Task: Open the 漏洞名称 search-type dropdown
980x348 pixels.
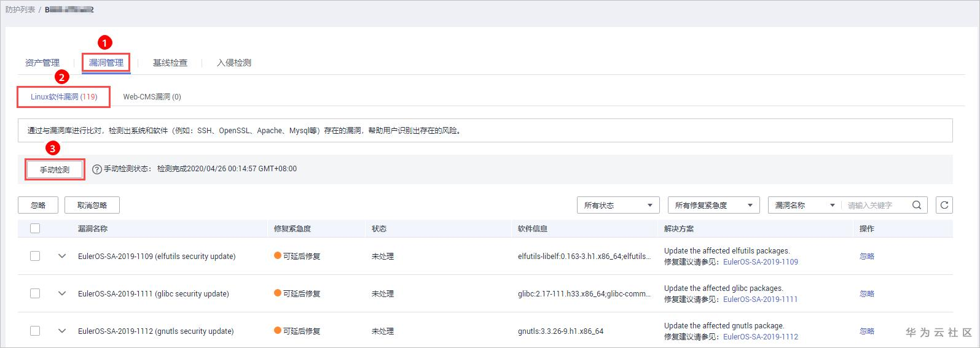Action: click(x=804, y=205)
